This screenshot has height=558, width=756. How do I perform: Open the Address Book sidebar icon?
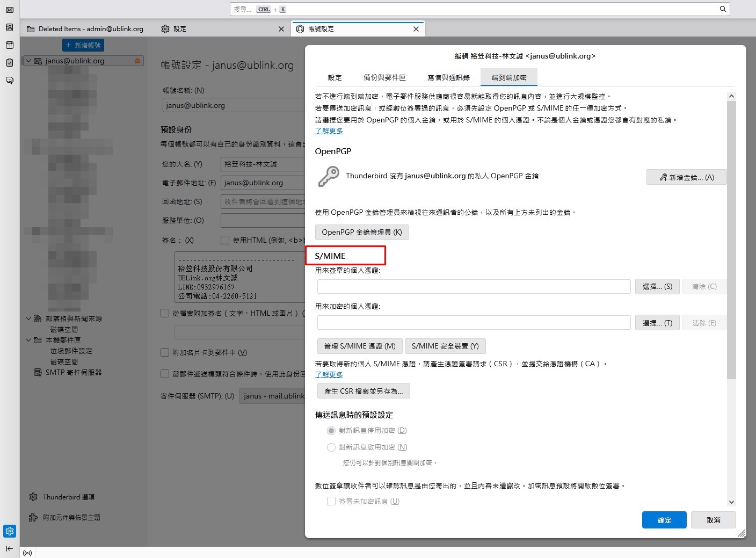point(9,27)
